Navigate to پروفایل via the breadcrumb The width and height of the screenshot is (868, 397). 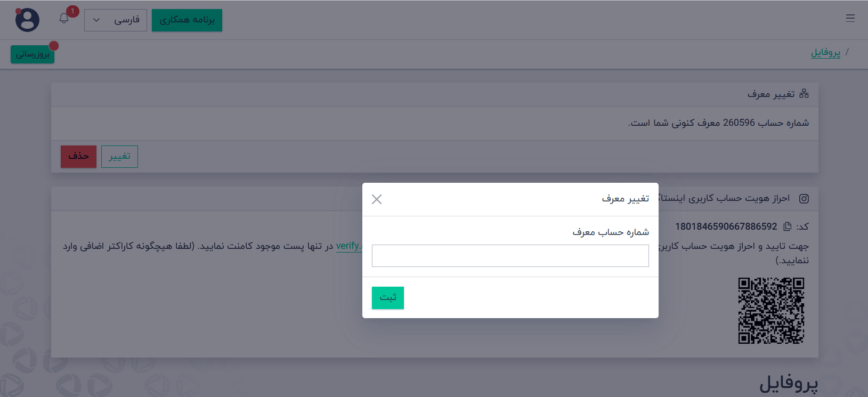coord(825,53)
